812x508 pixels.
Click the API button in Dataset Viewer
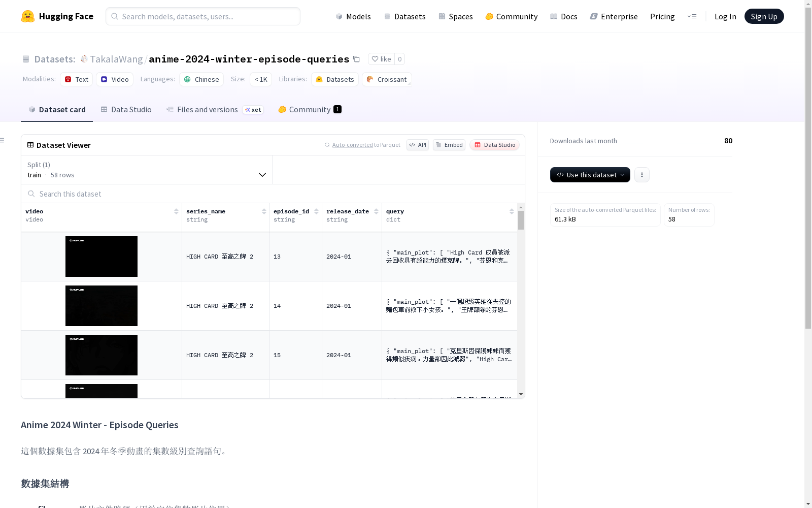pyautogui.click(x=418, y=145)
